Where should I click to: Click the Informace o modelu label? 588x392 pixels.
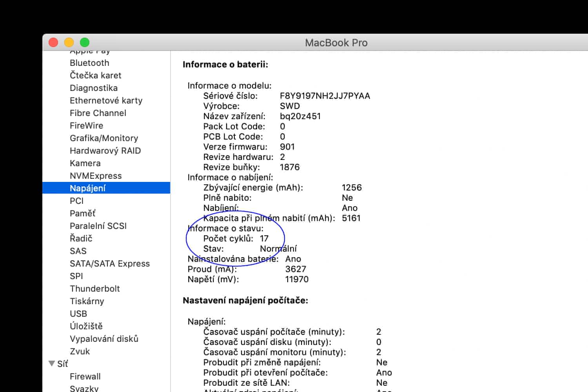(x=229, y=85)
